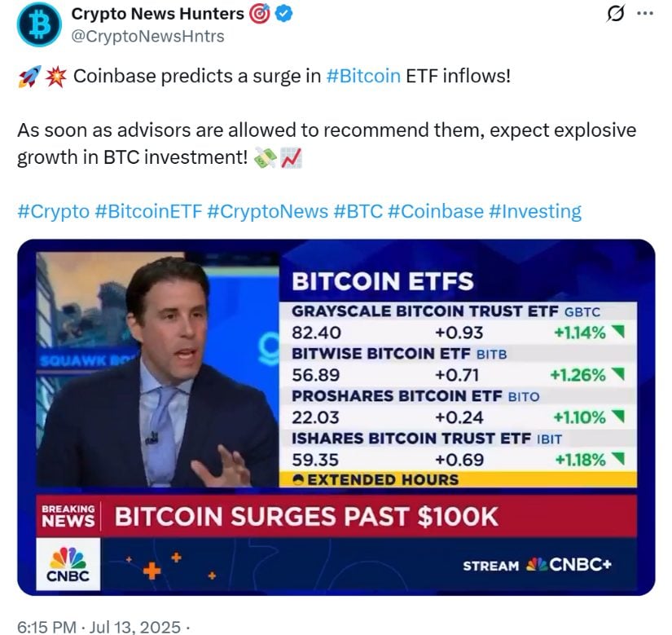The width and height of the screenshot is (672, 635).
Task: Open the #BTC hashtag
Action: click(358, 211)
